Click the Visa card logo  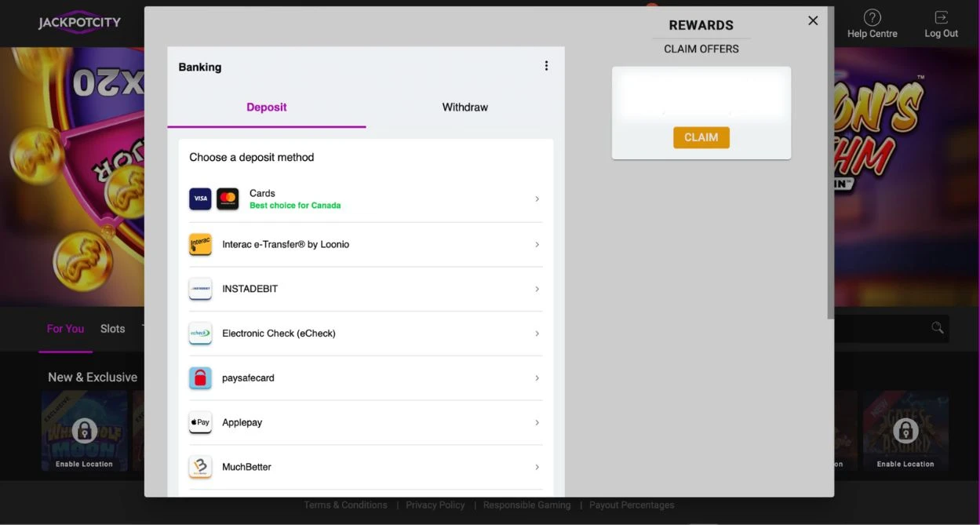(200, 199)
